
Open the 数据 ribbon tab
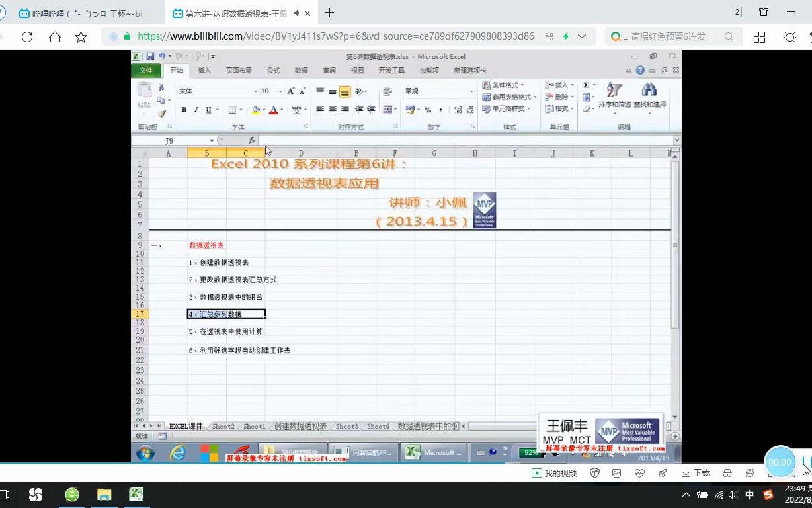[301, 70]
